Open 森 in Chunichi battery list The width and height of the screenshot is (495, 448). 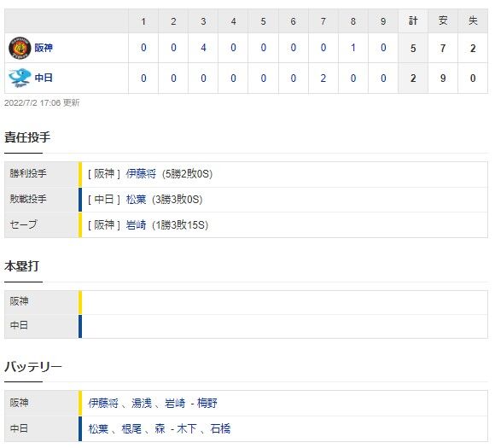(x=160, y=428)
